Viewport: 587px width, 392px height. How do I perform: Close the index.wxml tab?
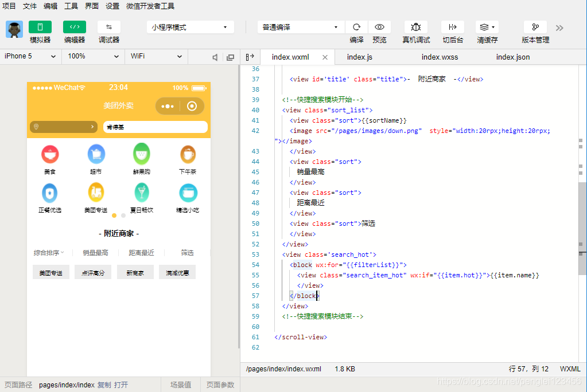[x=325, y=57]
